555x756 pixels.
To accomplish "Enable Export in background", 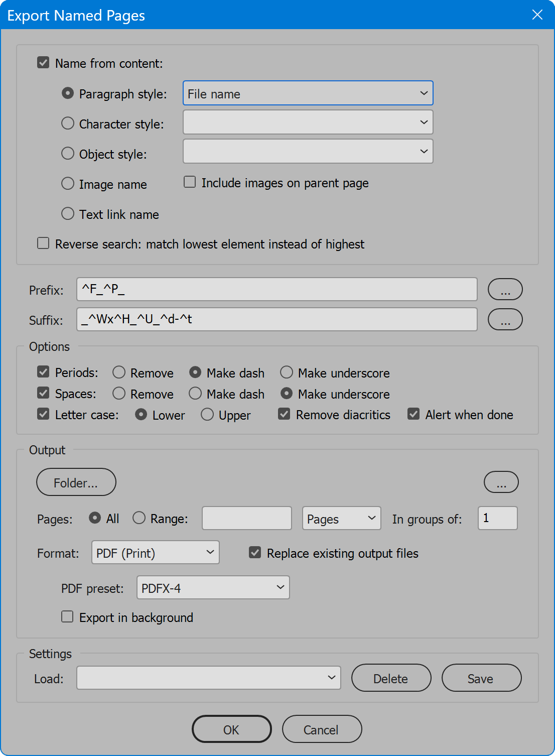I will (x=67, y=616).
